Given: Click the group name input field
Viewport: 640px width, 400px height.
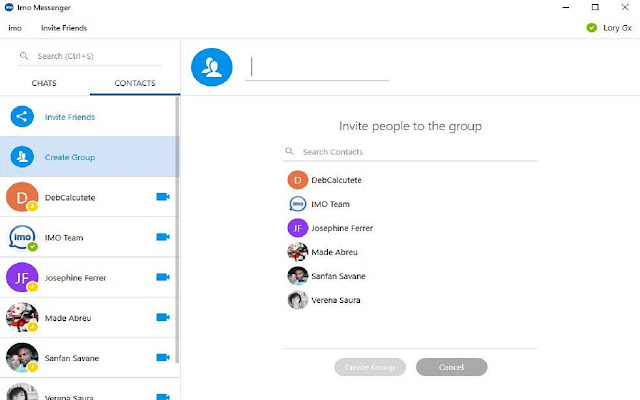Looking at the screenshot, I should pos(317,67).
